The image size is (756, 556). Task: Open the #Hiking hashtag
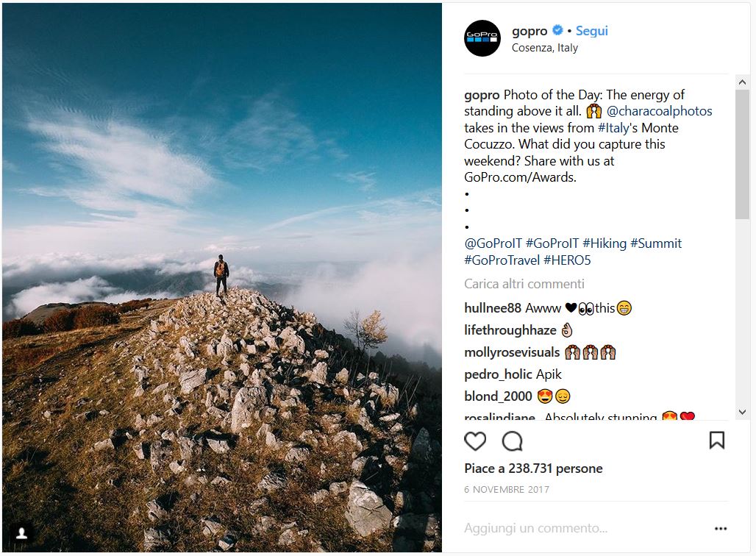coord(605,243)
